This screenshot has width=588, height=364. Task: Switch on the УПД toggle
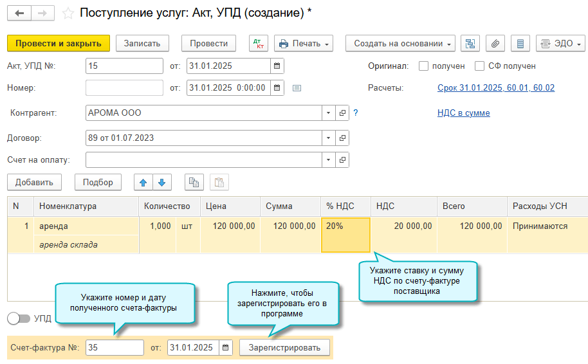pyautogui.click(x=19, y=318)
